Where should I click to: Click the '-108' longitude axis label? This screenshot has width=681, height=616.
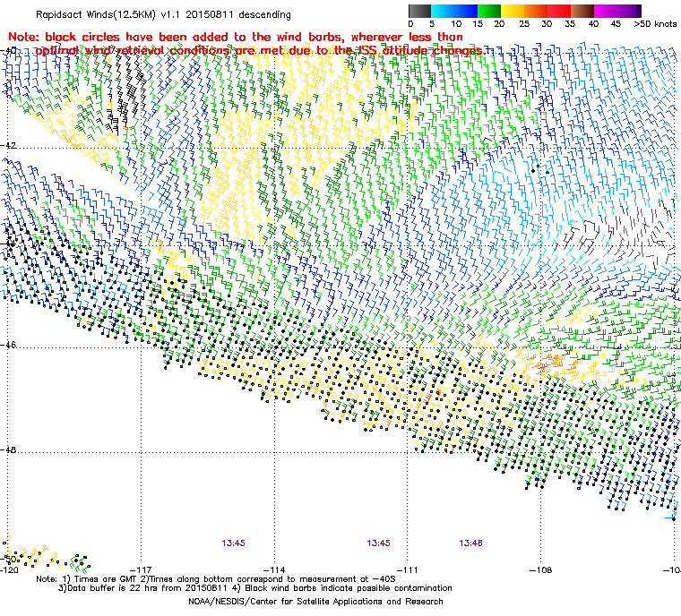(x=540, y=570)
